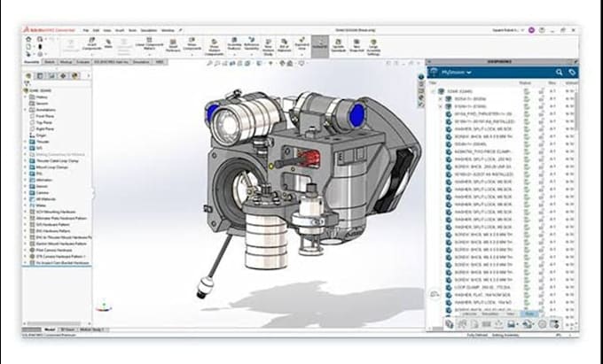Collapse the root assembly in 3DEXPERIENCE tree
This screenshot has height=364, width=603.
click(434, 91)
